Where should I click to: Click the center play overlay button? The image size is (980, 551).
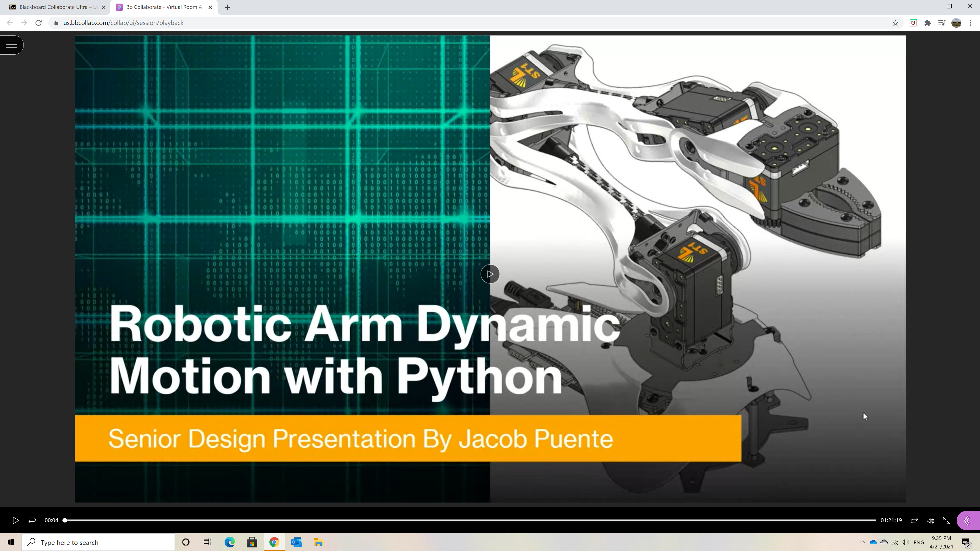(x=490, y=274)
